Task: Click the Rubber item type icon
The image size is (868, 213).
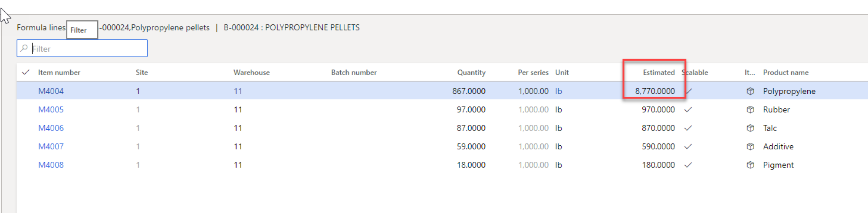Action: (750, 110)
